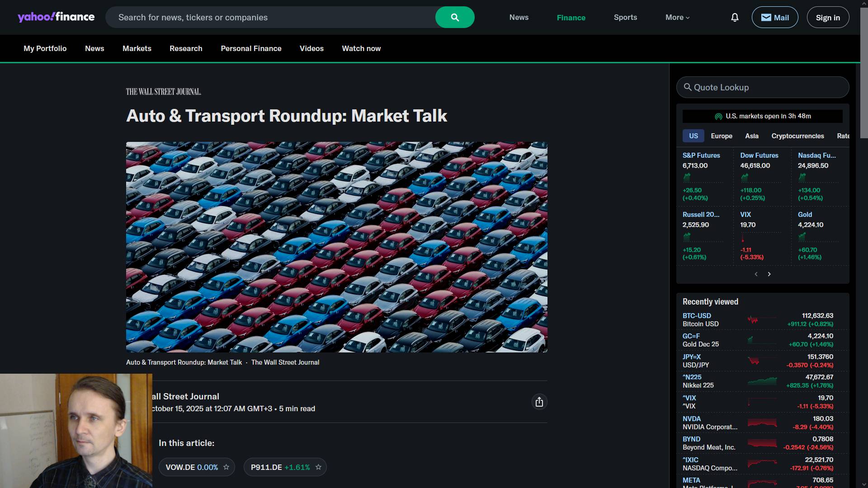Click the car lot article image
Image resolution: width=868 pixels, height=488 pixels.
[336, 247]
